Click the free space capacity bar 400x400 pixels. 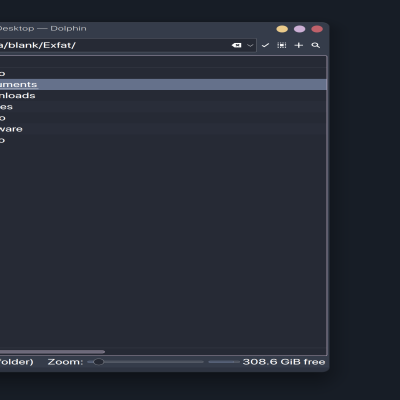pyautogui.click(x=224, y=362)
